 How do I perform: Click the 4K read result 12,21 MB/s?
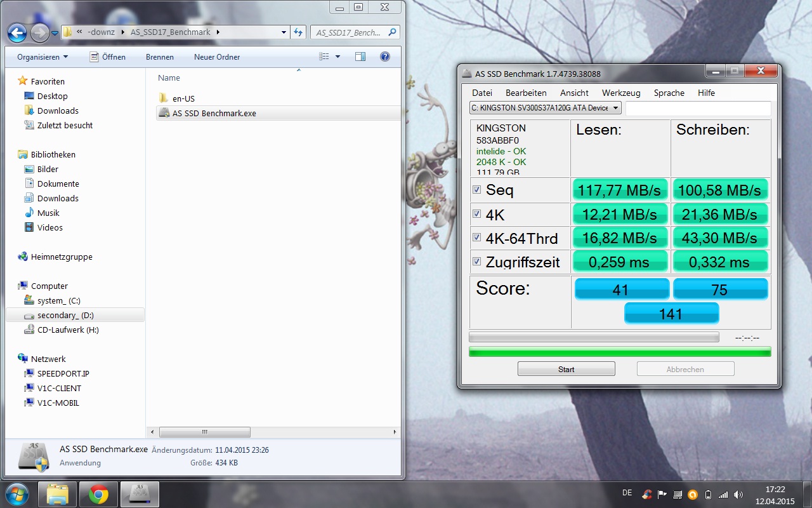pos(620,214)
